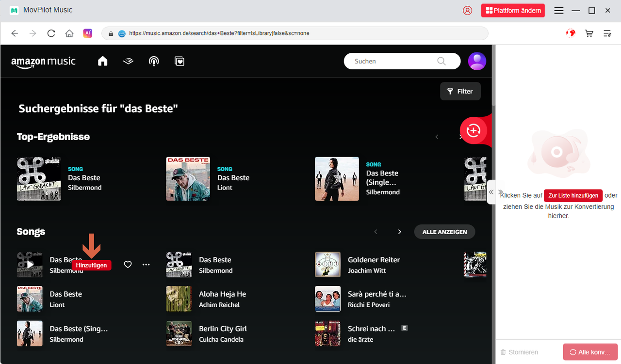Click the Alle konv… convert button
This screenshot has width=621, height=364.
pyautogui.click(x=590, y=352)
